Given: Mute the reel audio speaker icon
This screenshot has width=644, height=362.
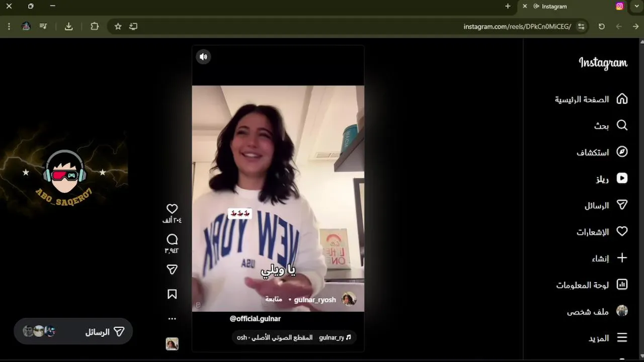Looking at the screenshot, I should pyautogui.click(x=203, y=57).
